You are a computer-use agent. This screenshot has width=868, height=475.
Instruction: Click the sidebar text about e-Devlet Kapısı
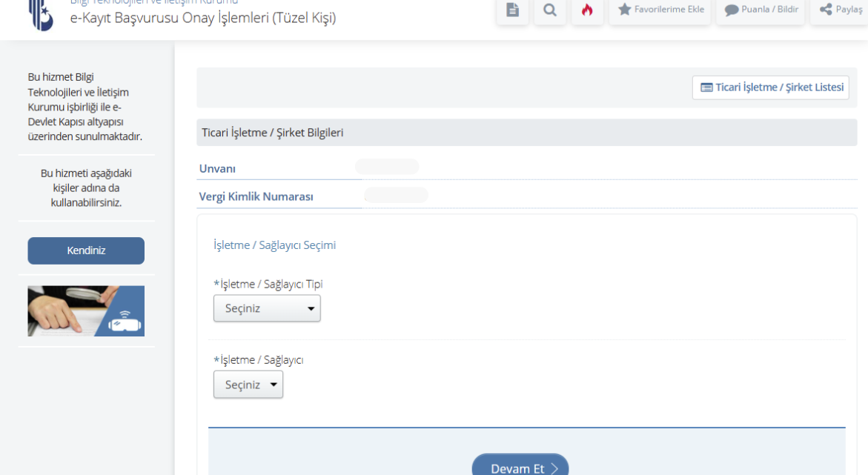[86, 107]
